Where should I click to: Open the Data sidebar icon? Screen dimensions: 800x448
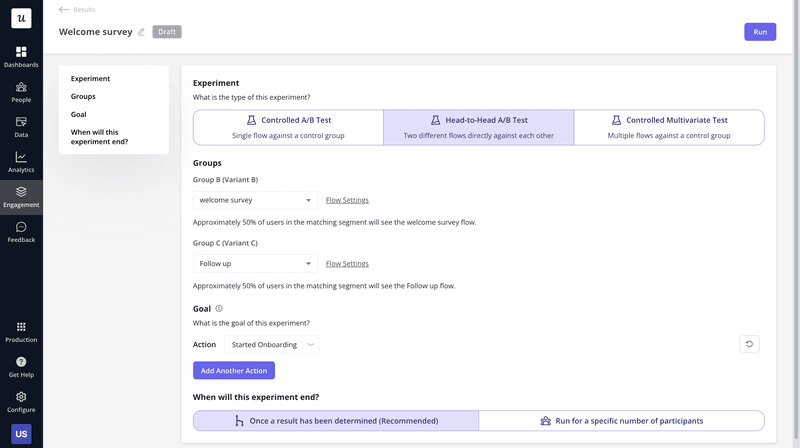pos(21,126)
